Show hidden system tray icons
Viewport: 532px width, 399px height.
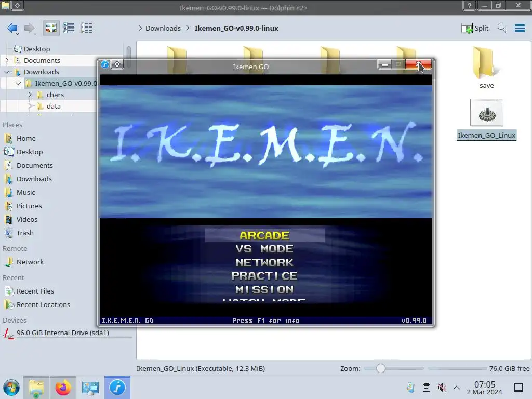pyautogui.click(x=457, y=388)
